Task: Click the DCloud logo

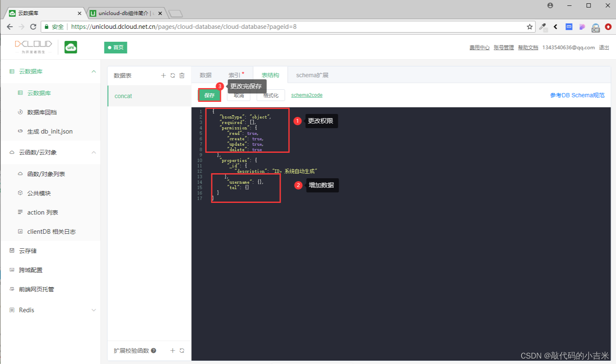Action: click(x=33, y=47)
